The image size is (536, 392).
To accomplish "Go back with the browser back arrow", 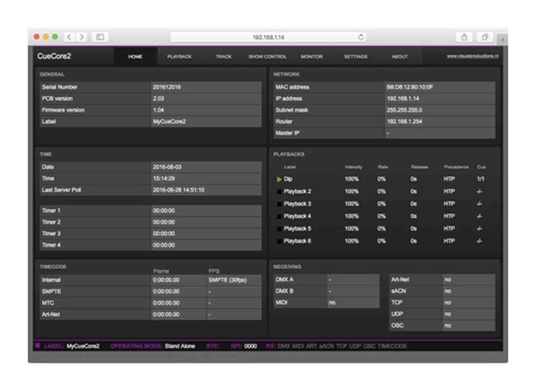I will tap(69, 37).
